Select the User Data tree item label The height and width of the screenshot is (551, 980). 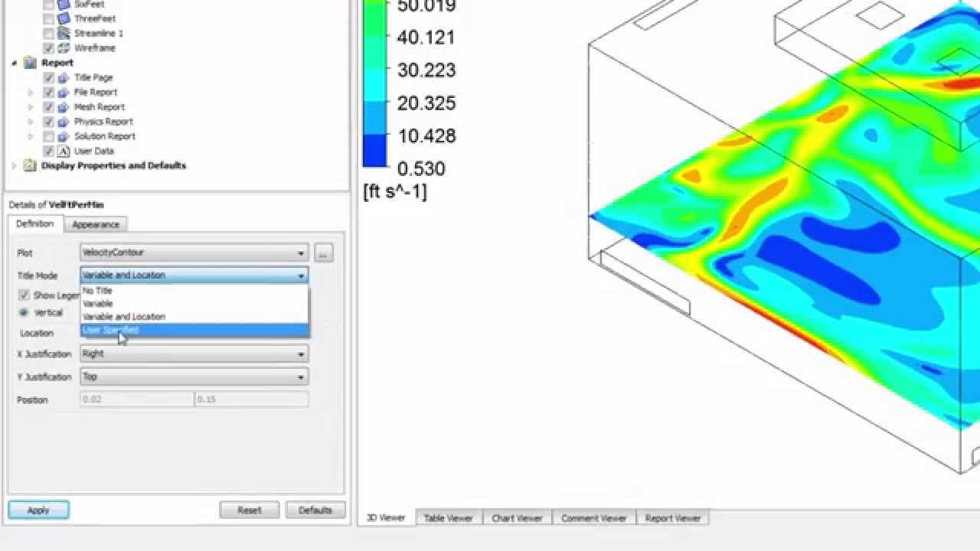click(94, 151)
